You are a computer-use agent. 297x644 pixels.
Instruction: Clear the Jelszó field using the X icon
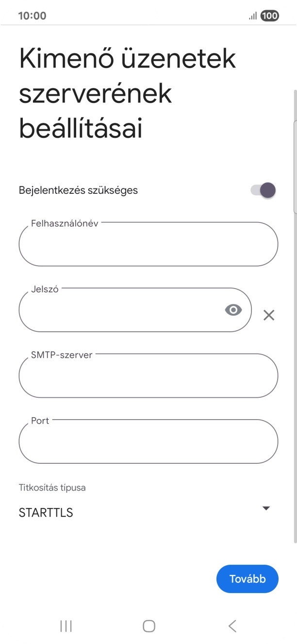268,316
